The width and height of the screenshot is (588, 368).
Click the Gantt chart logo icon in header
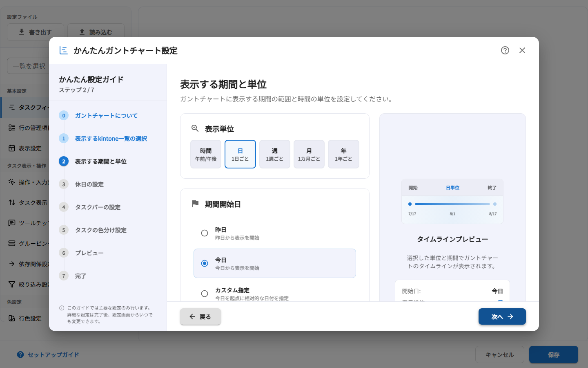point(64,50)
